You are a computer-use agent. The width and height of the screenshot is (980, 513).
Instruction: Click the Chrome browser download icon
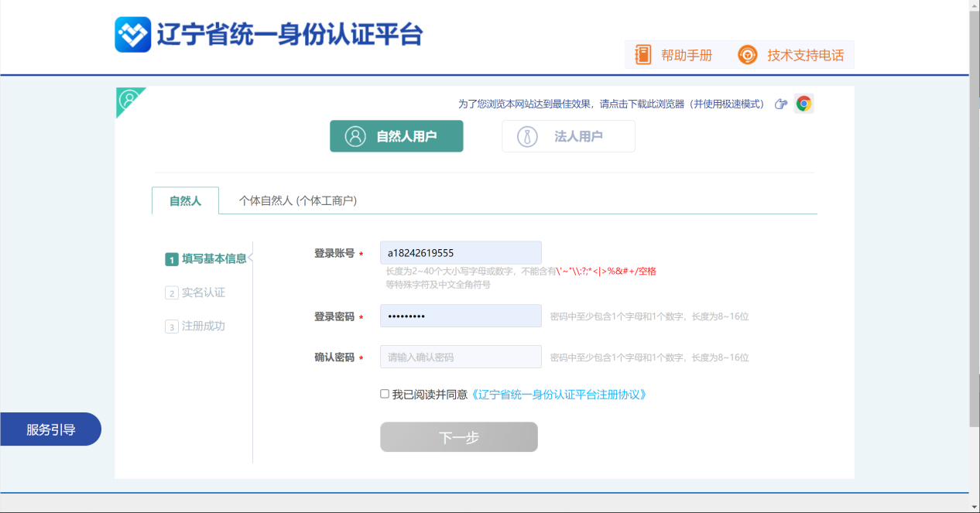point(804,104)
